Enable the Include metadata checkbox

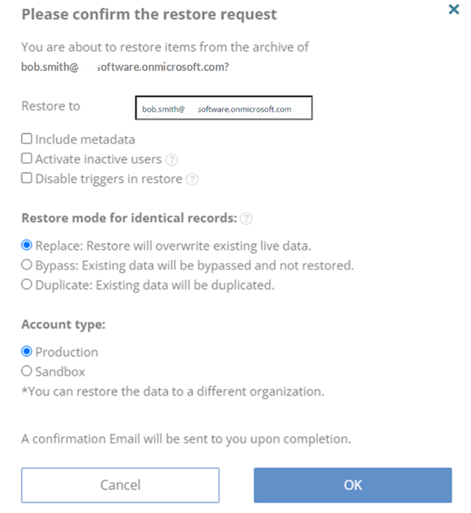[27, 139]
